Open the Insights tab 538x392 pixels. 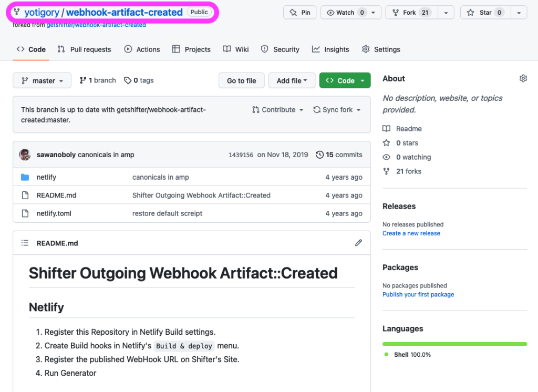pyautogui.click(x=330, y=49)
